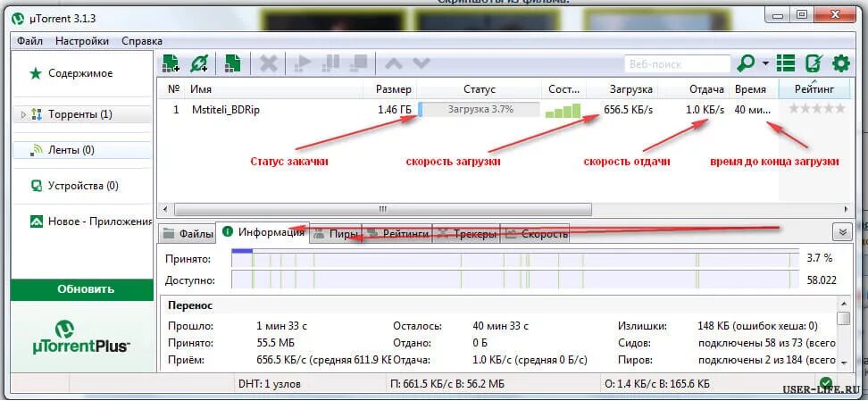Open Preferences via the gear icon
Viewport: 868px width, 401px height.
pyautogui.click(x=841, y=63)
